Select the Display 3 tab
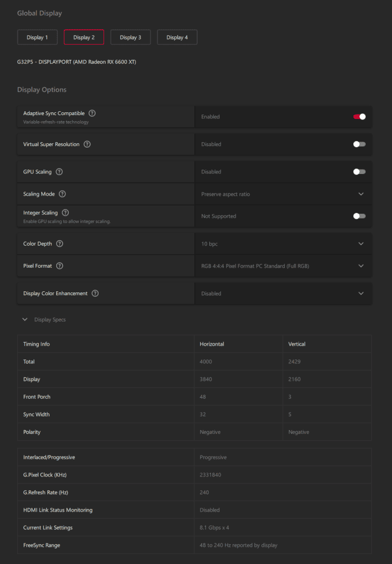 [x=130, y=37]
